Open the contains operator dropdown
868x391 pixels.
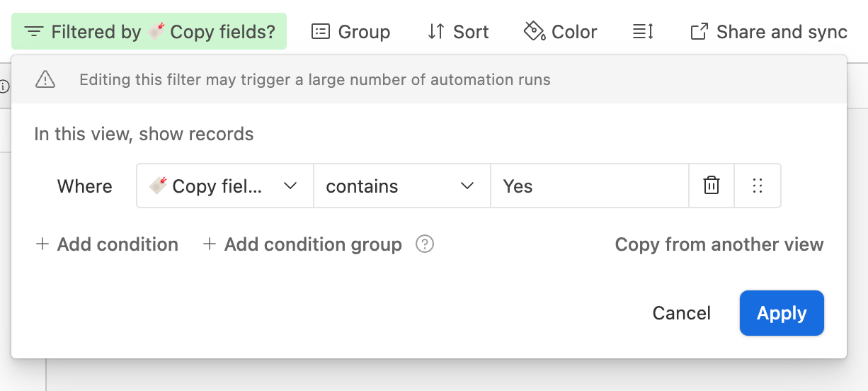click(402, 186)
